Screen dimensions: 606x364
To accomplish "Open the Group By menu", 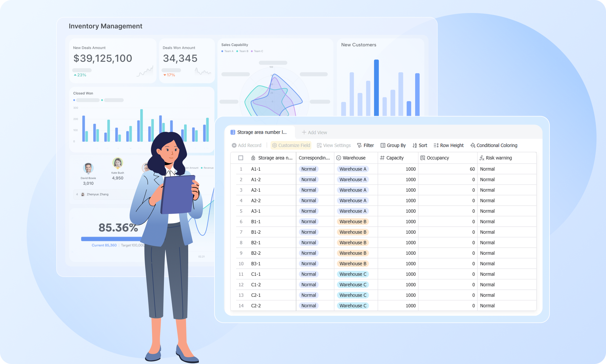I will (393, 145).
